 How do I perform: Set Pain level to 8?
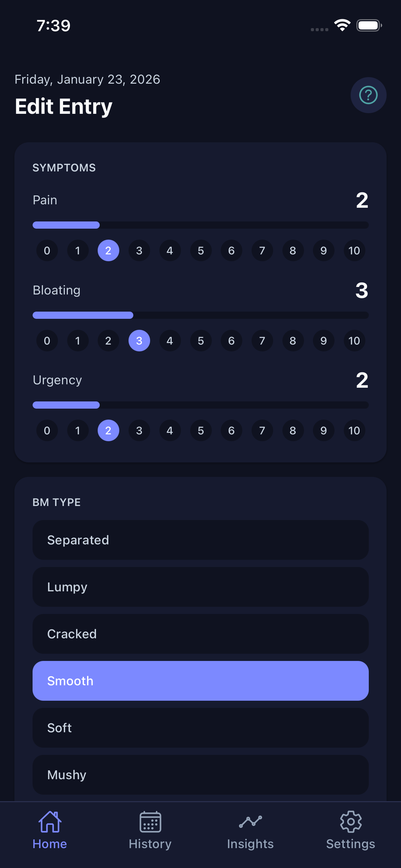pyautogui.click(x=293, y=251)
